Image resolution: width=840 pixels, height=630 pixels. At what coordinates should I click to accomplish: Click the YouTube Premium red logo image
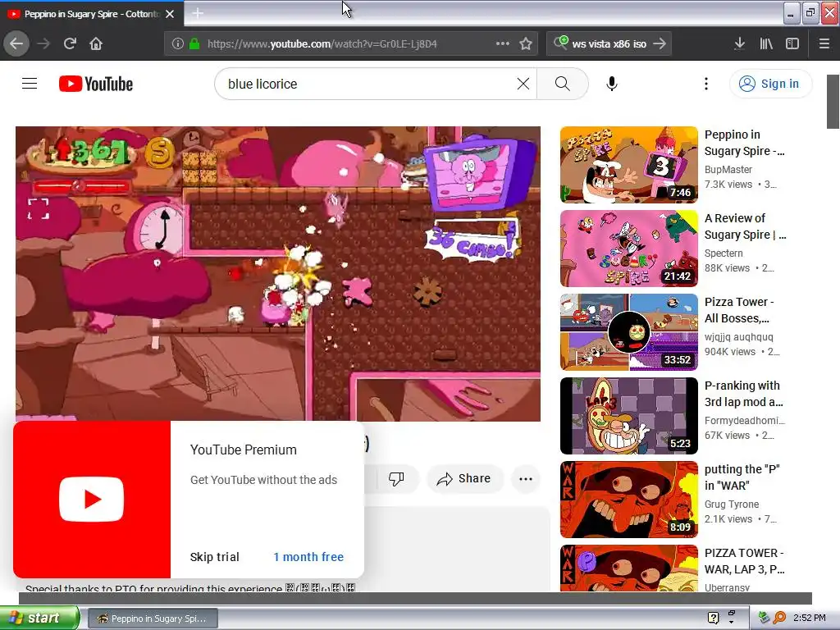click(x=92, y=500)
